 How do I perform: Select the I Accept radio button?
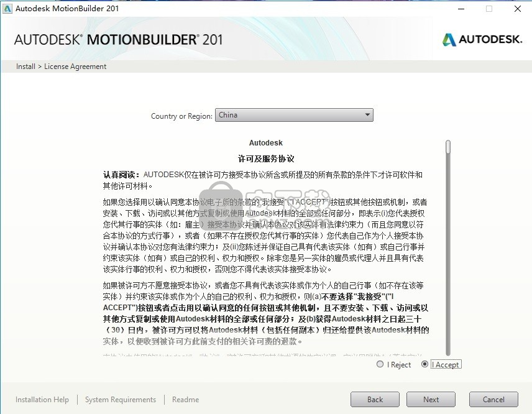(424, 364)
